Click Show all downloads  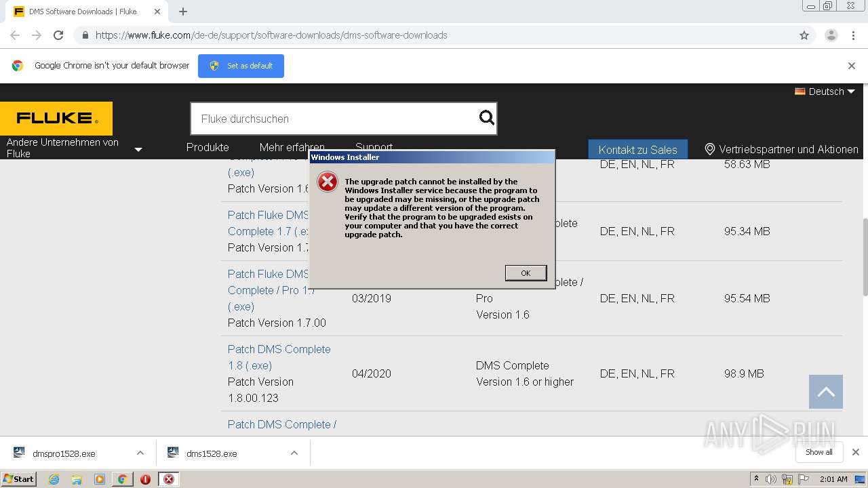point(819,452)
